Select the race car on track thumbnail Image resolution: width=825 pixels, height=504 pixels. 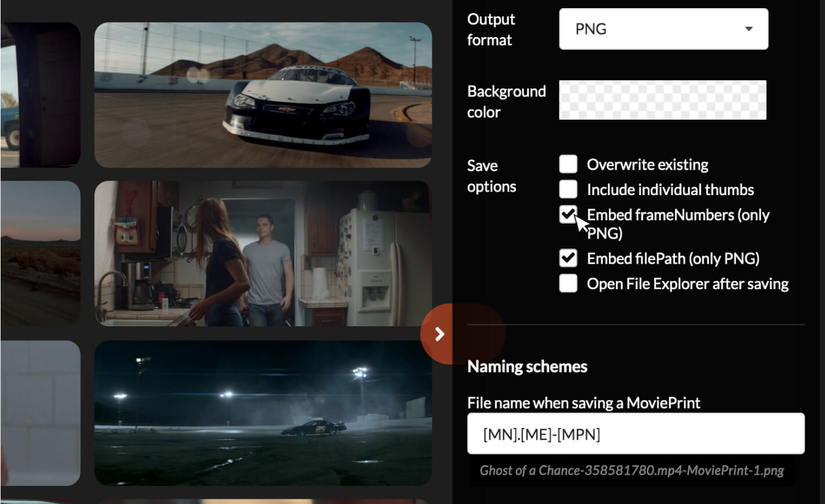(263, 95)
